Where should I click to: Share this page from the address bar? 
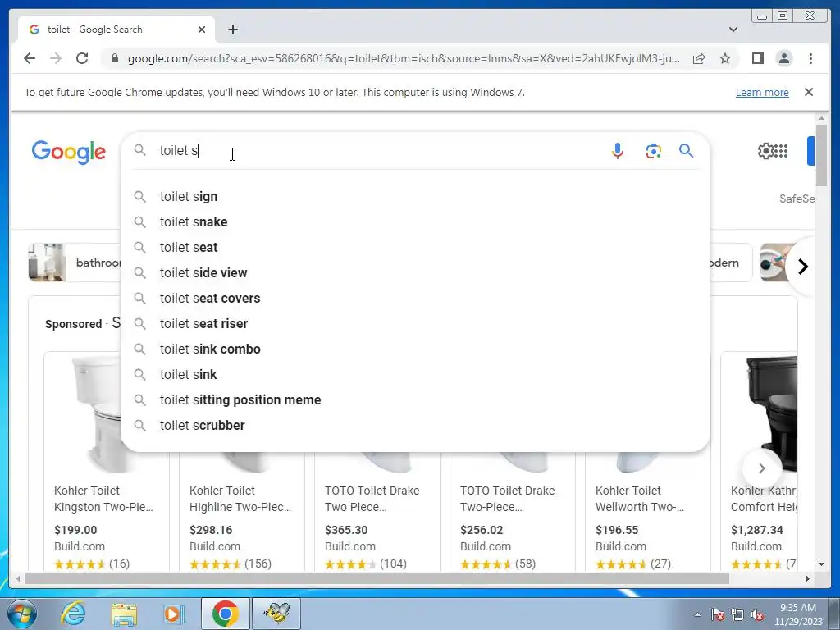(x=699, y=58)
